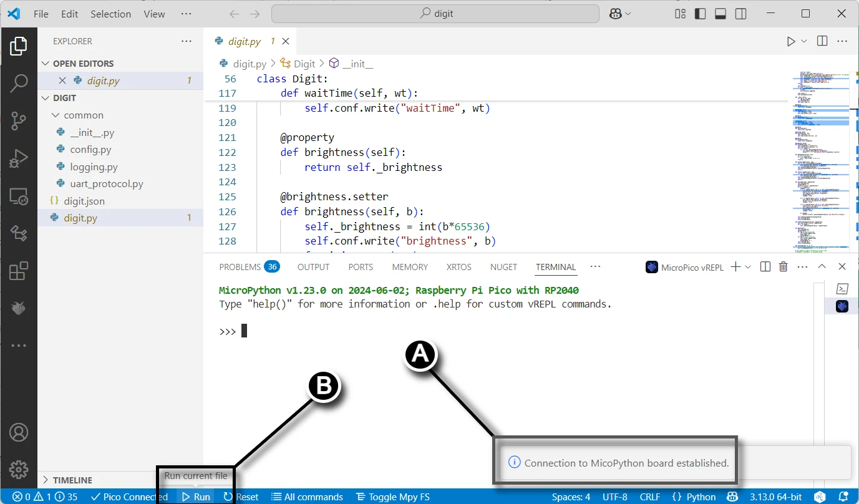Click Run in the status bar

[196, 497]
